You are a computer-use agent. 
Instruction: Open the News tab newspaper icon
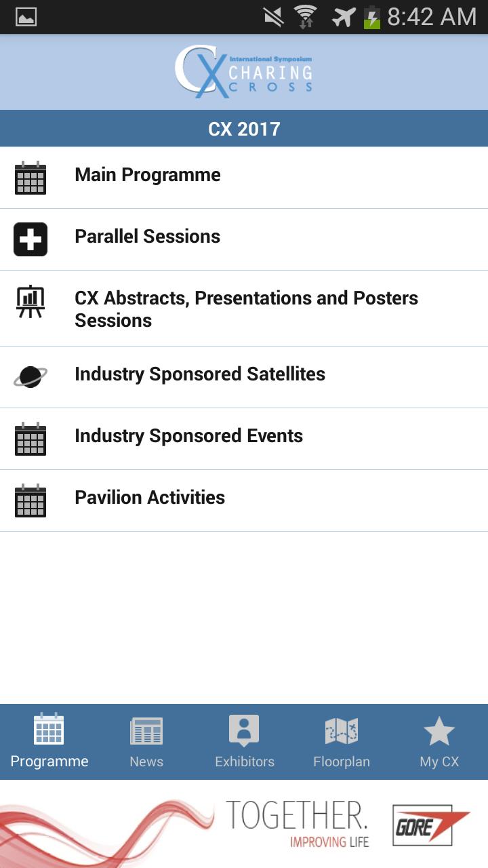(x=146, y=732)
